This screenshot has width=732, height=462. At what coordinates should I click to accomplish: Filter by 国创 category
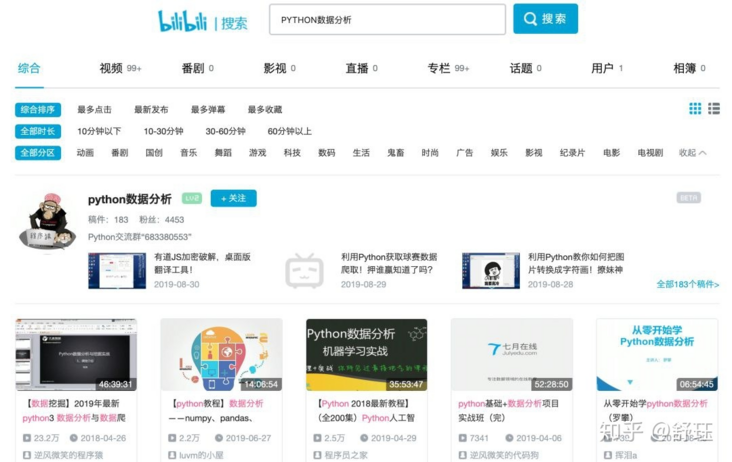154,153
